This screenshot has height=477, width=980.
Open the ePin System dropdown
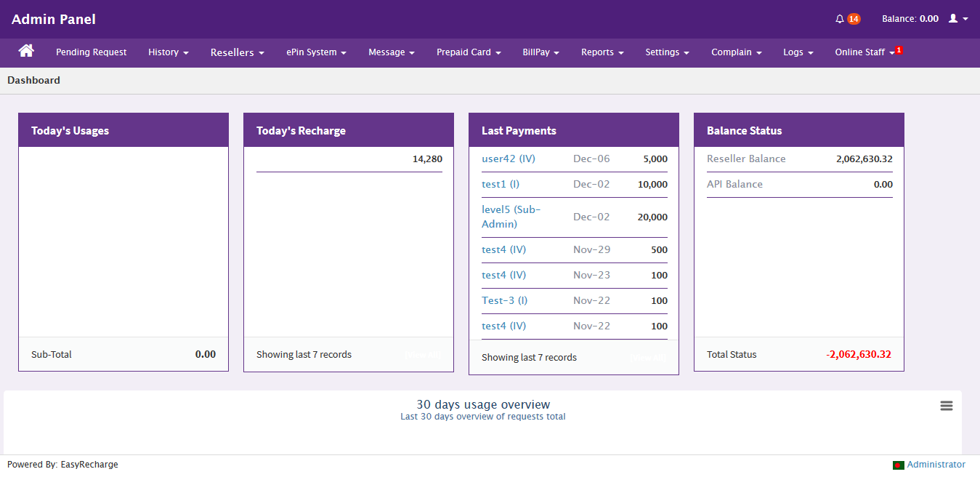[316, 52]
